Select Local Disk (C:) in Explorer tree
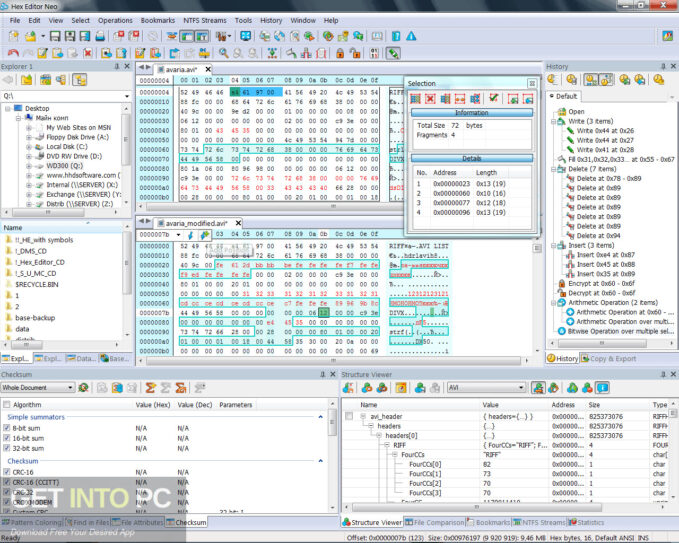This screenshot has width=679, height=543. pos(67,146)
